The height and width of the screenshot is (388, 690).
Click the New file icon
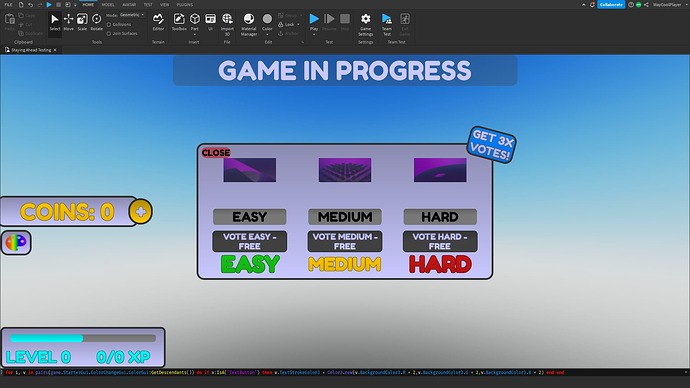tap(20, 4)
